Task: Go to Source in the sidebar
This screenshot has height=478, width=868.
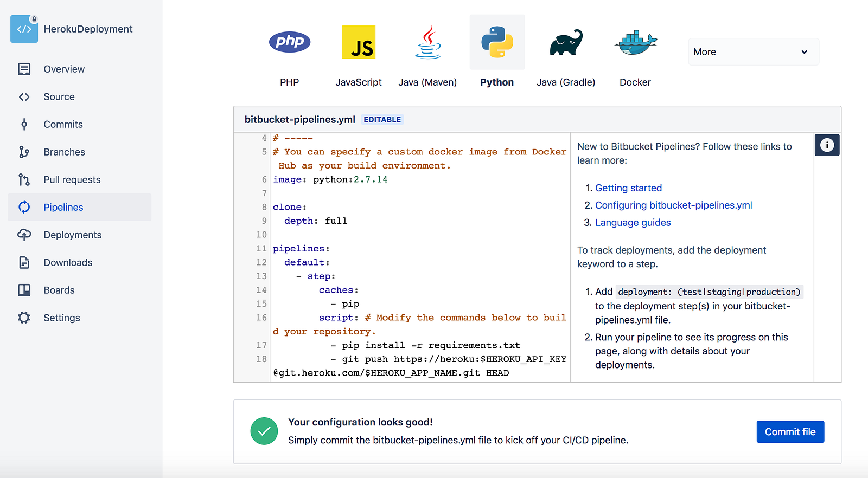Action: click(x=79, y=97)
